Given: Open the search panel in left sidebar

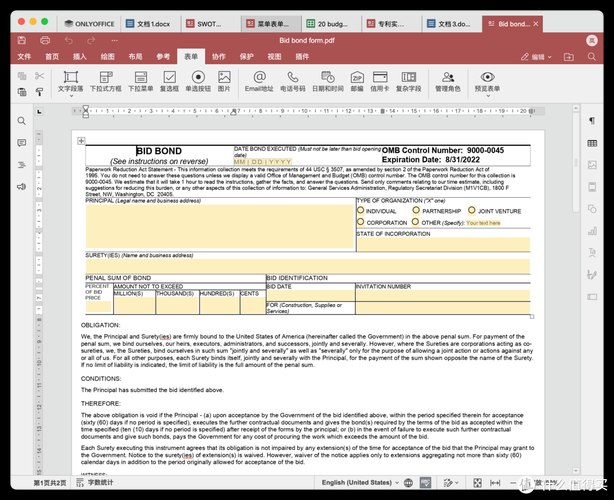Looking at the screenshot, I should [x=21, y=120].
